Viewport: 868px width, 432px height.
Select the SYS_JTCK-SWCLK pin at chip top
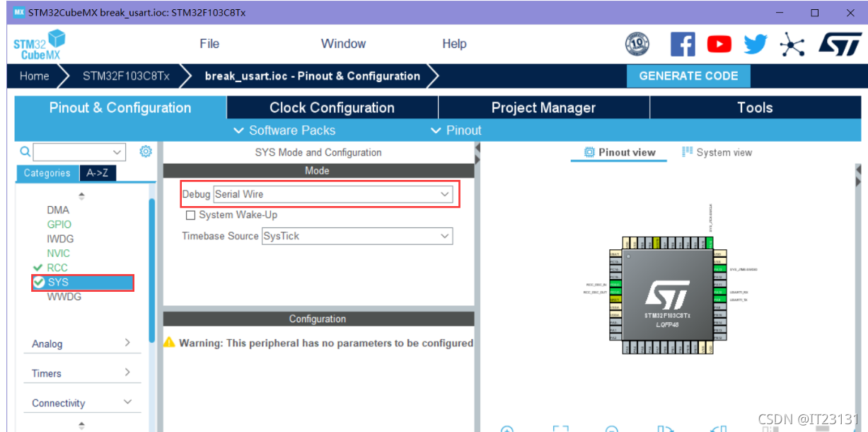pos(710,243)
